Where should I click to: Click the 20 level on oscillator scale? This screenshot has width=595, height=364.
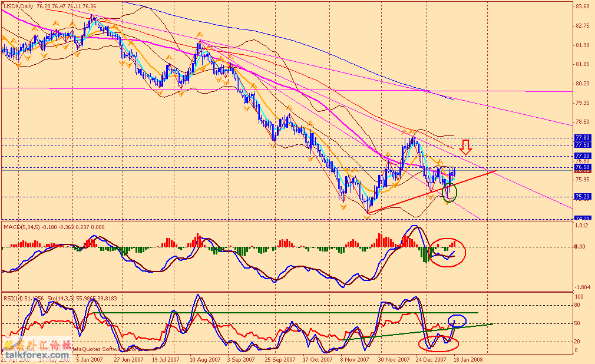[x=577, y=342]
